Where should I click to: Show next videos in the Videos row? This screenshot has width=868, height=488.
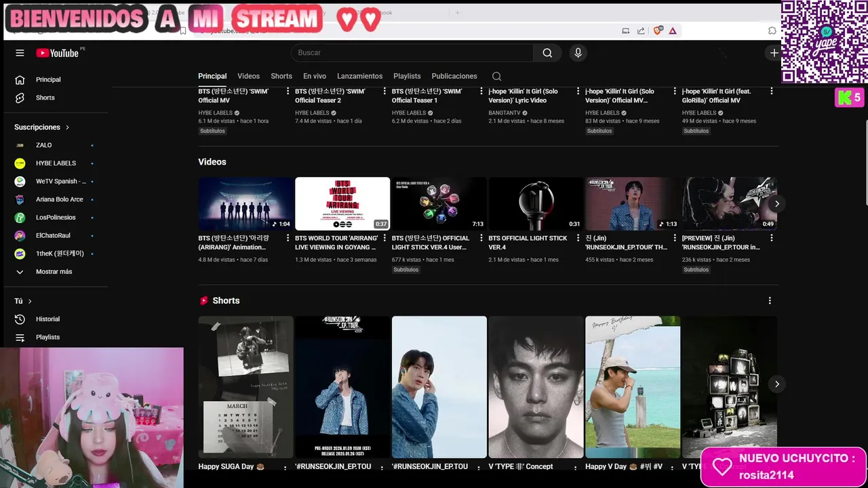tap(777, 203)
